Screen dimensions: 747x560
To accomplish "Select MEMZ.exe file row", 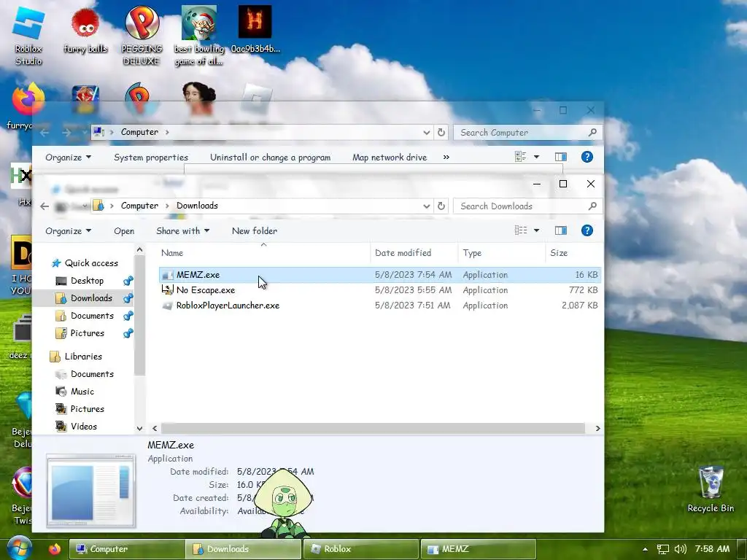I will point(379,275).
